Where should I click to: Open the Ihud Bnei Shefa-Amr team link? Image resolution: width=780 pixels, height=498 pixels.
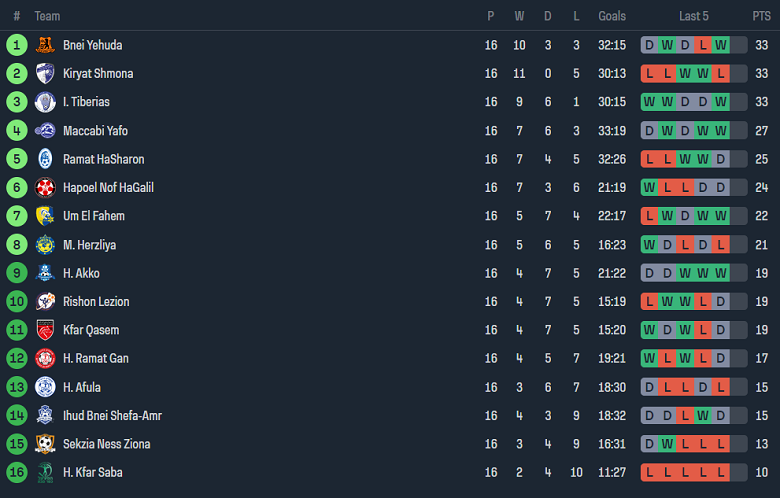click(112, 416)
